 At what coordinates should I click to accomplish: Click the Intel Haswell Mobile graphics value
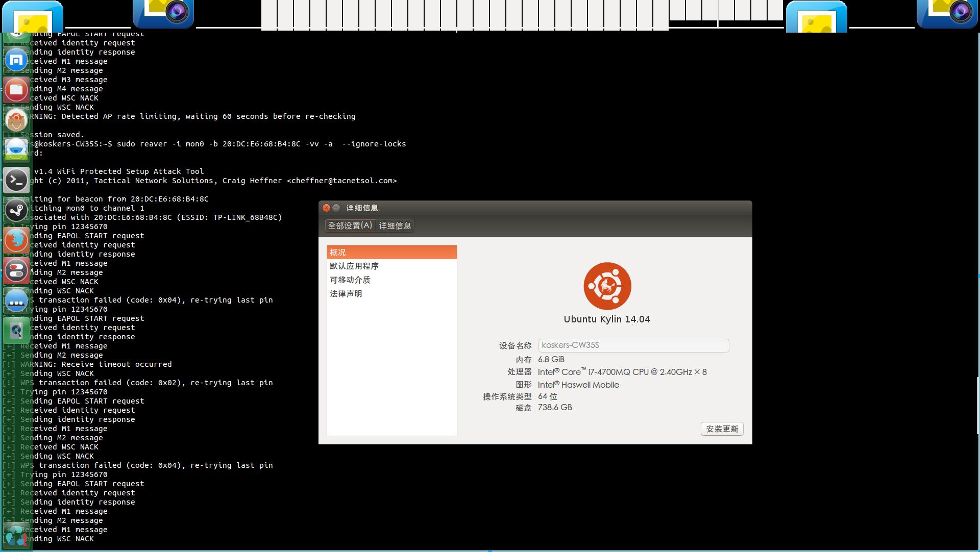click(x=578, y=385)
